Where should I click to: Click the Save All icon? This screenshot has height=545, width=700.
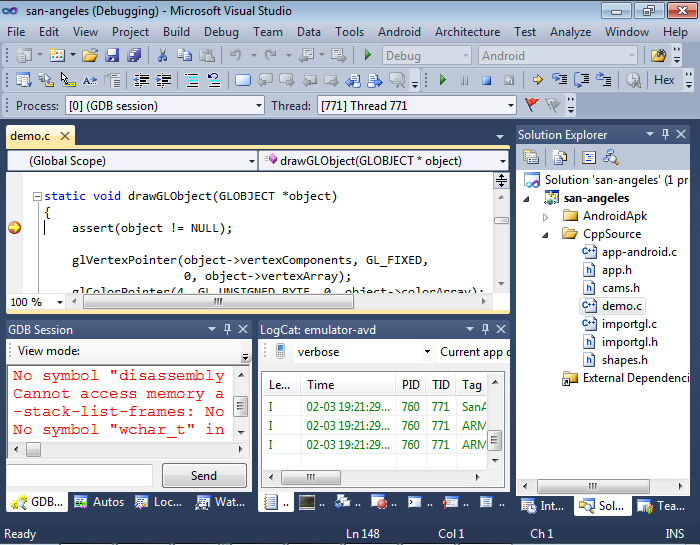click(134, 55)
